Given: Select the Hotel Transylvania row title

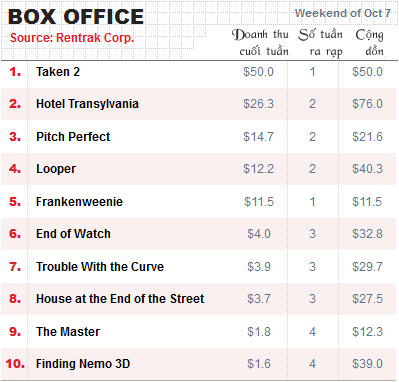Looking at the screenshot, I should pyautogui.click(x=87, y=104).
